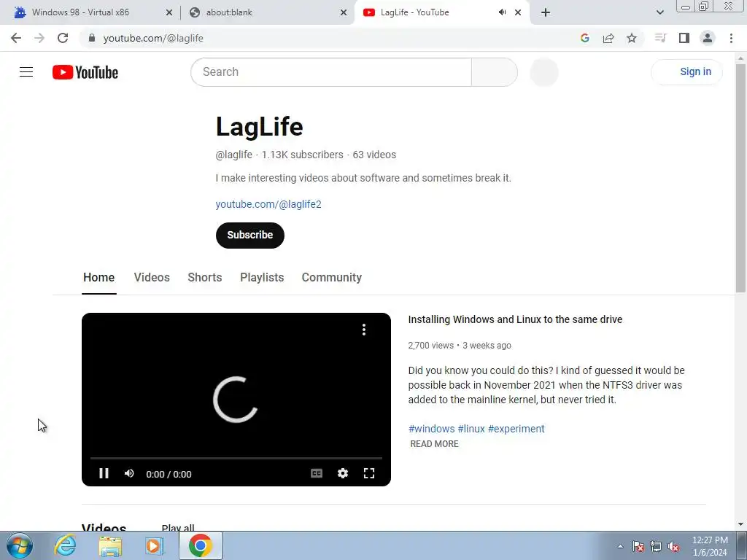Click the page vertical scrollbar thumb
The height and width of the screenshot is (560, 747).
(x=740, y=178)
